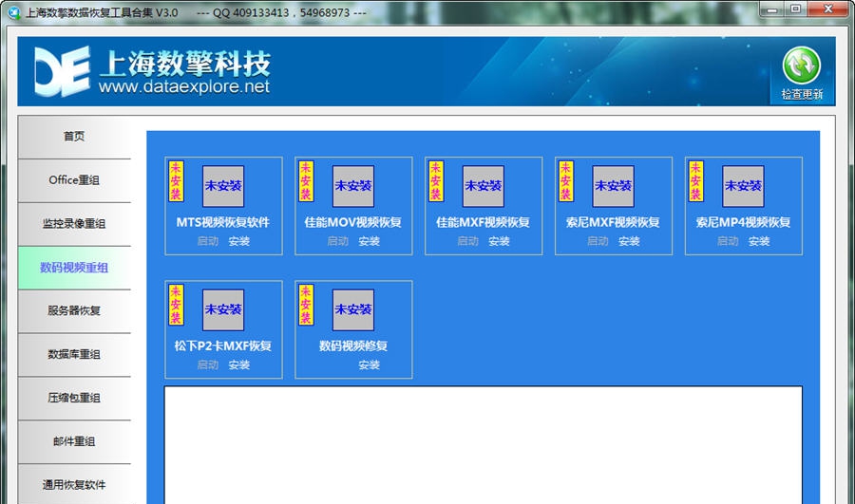The width and height of the screenshot is (855, 504).
Task: Click yellow 未安装 badge on 数码视频修复
Action: coord(306,305)
